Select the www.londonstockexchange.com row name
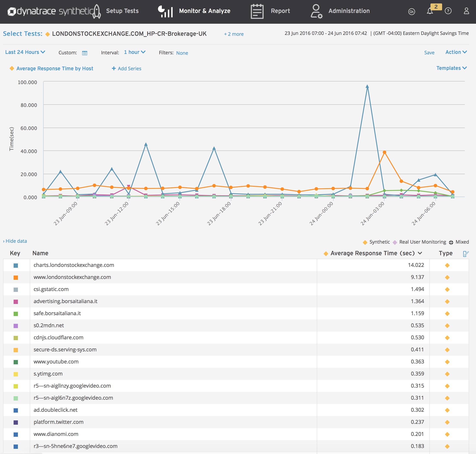Viewport: 476px width, 454px height. pos(72,277)
